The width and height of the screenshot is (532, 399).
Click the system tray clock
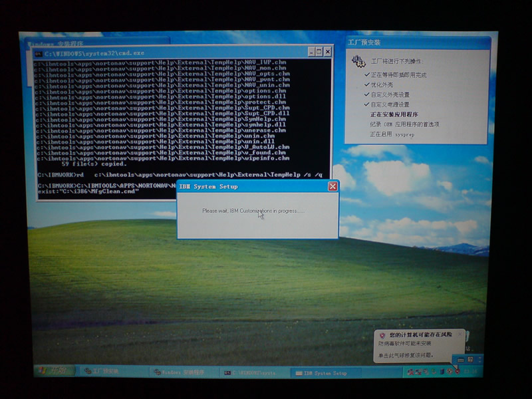click(470, 372)
